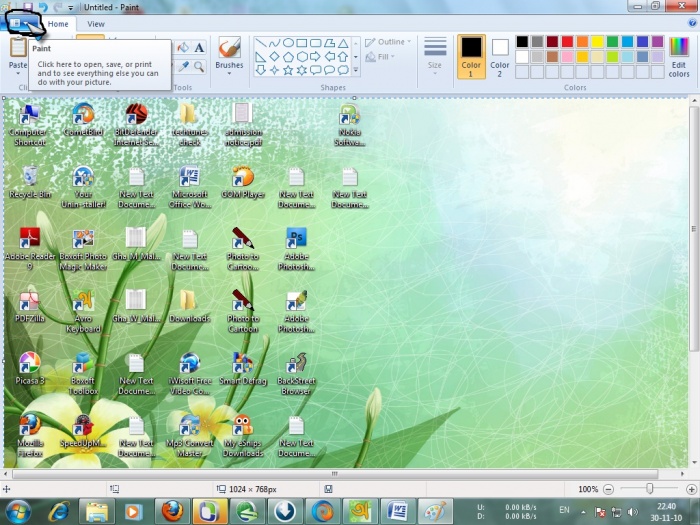
Task: Pick the Rounded rectangular callout shape
Action: 316,70
